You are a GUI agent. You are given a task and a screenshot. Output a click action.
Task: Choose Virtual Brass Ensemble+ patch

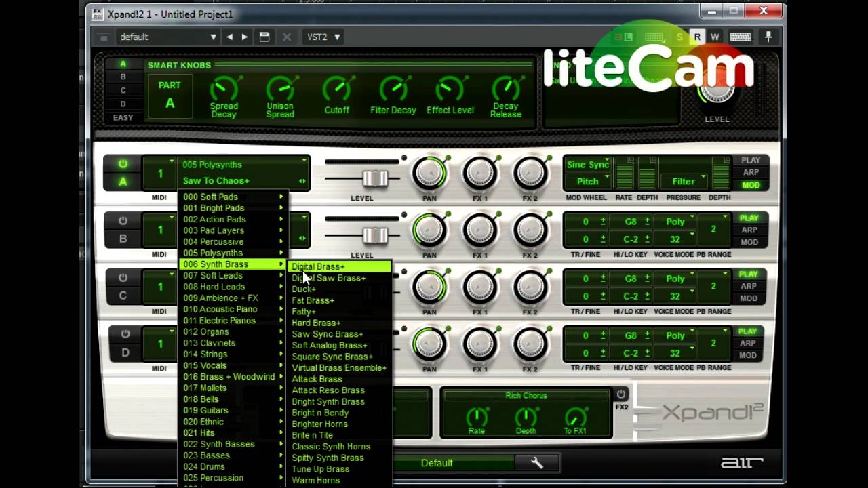[x=339, y=368]
